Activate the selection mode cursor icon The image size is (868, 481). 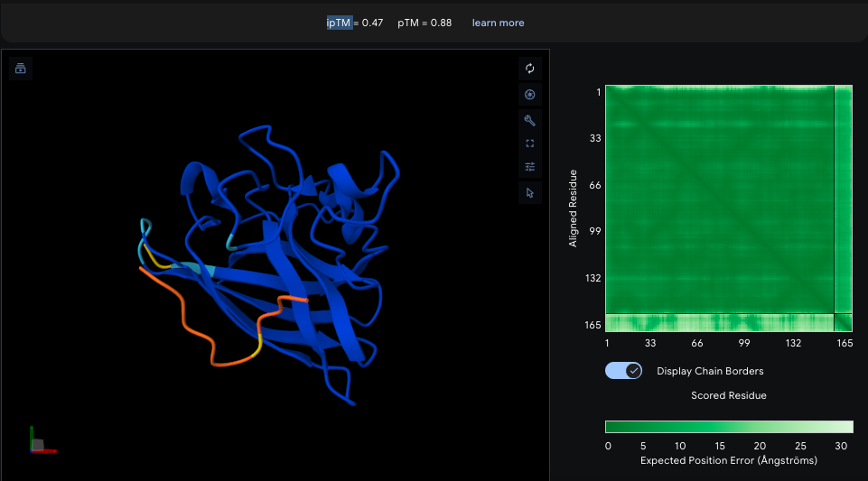click(x=530, y=193)
